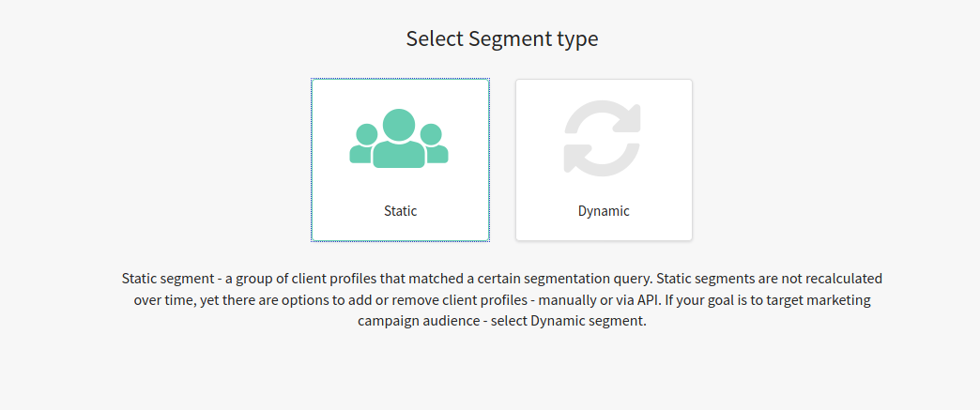Select the Dynamic segment type card
The height and width of the screenshot is (410, 980).
coord(604,160)
